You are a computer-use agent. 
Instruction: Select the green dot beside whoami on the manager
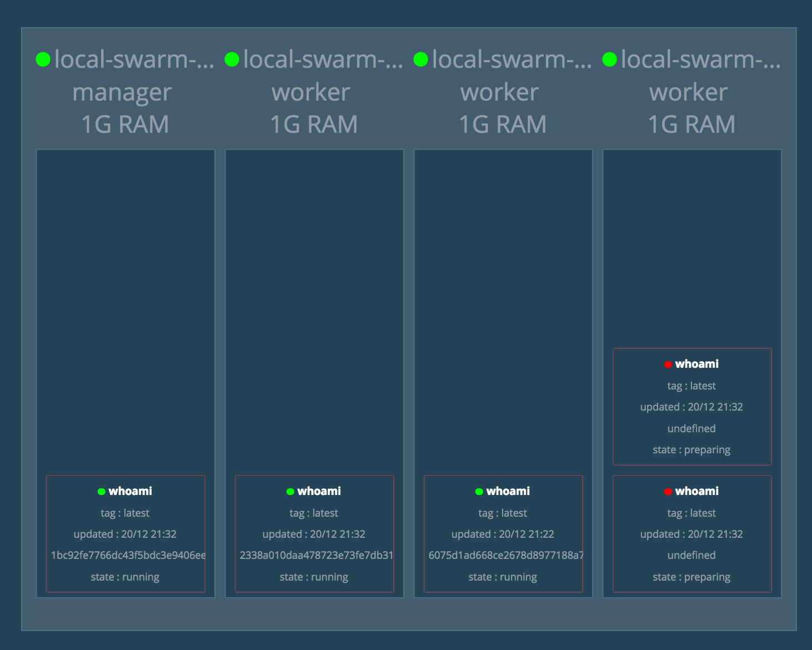[x=101, y=491]
